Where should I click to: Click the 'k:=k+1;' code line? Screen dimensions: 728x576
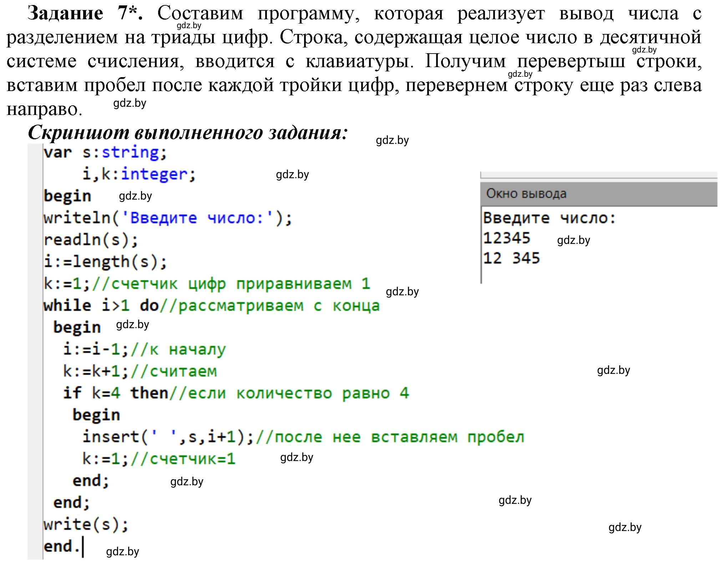click(x=96, y=371)
